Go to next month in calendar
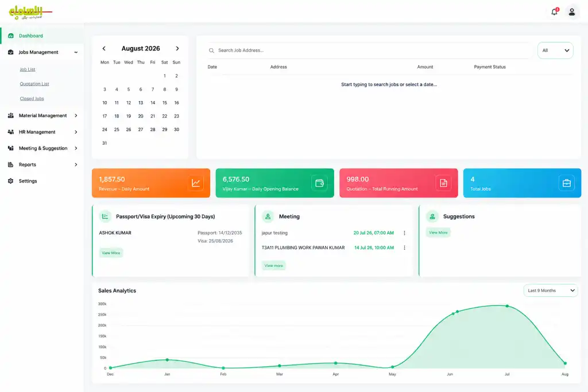This screenshot has height=392, width=588. pyautogui.click(x=177, y=48)
